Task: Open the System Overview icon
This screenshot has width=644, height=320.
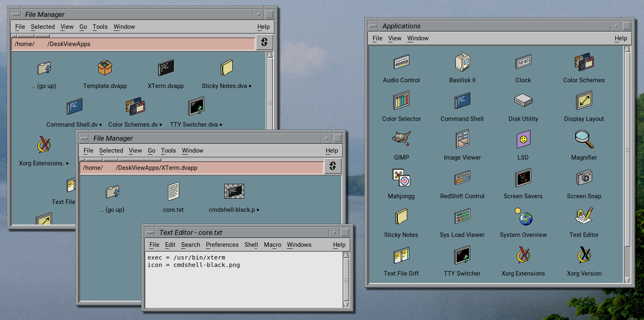Action: 523,217
